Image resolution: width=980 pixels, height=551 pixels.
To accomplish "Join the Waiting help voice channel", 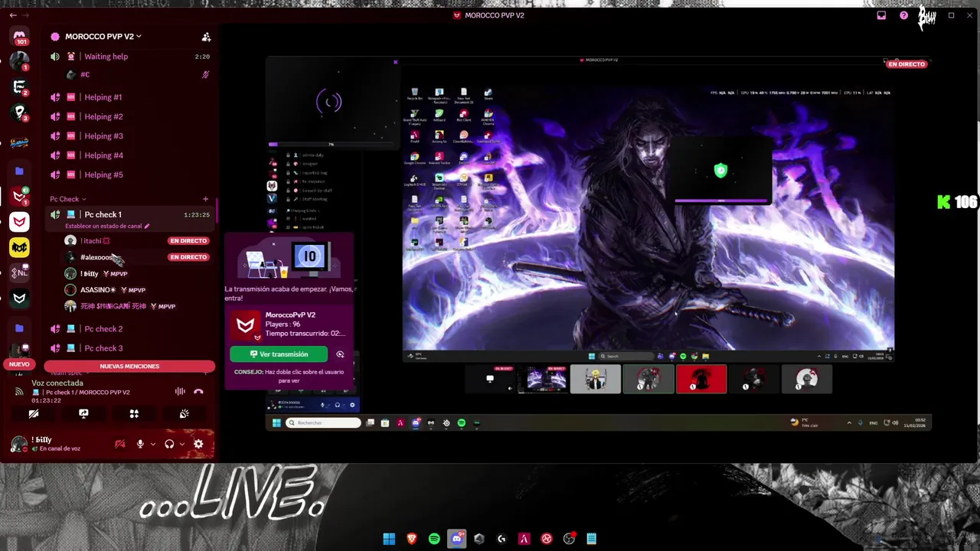I will click(130, 57).
